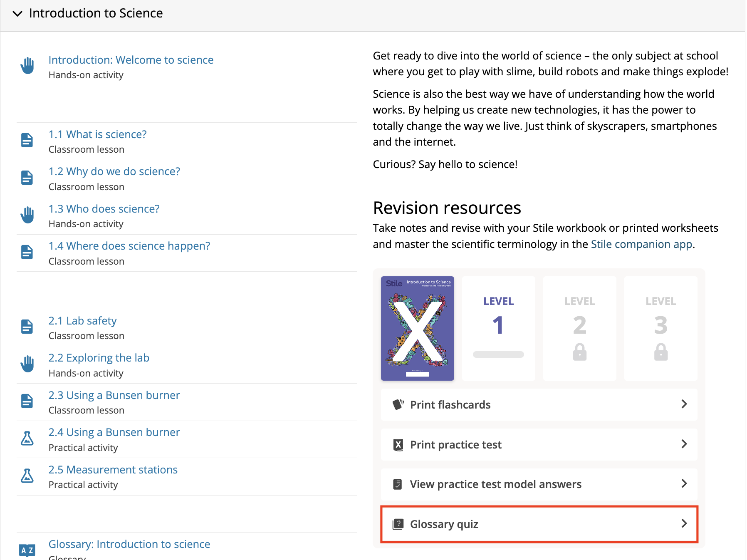Image resolution: width=747 pixels, height=560 pixels.
Task: Click the A-Z glossary icon
Action: tap(27, 550)
